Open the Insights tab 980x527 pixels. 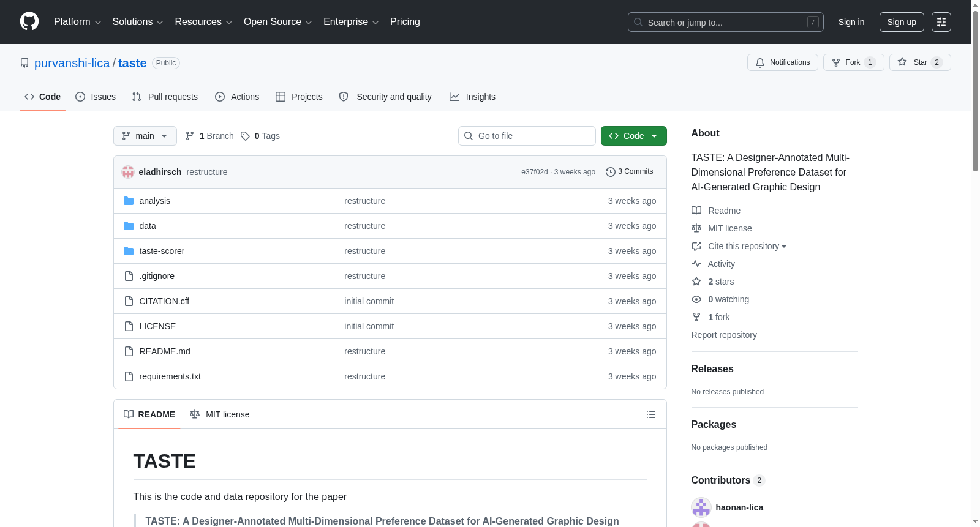coord(472,97)
